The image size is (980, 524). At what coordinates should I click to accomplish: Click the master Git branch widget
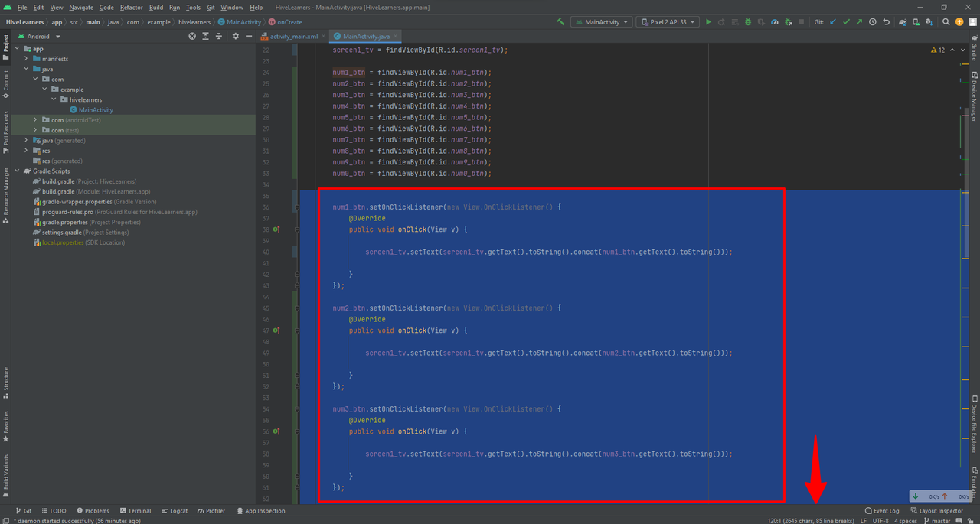(937, 521)
